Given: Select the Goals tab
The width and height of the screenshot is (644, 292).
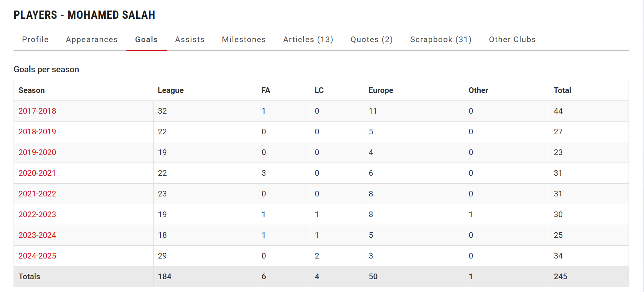Looking at the screenshot, I should tap(146, 40).
